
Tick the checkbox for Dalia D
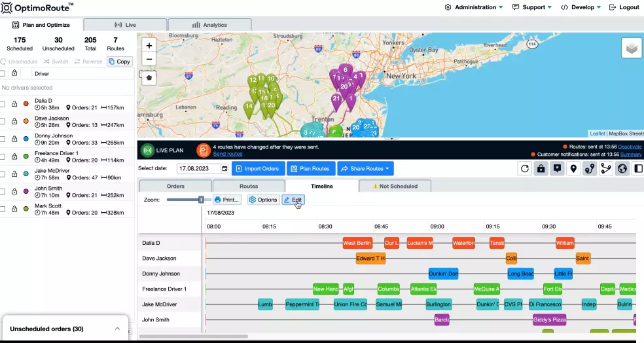pos(3,103)
